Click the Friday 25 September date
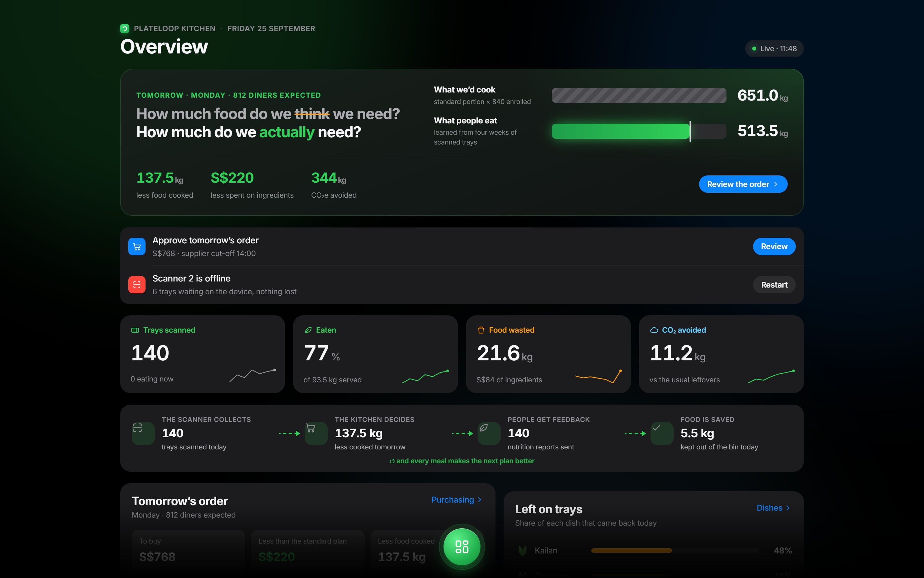The image size is (924, 578). (x=271, y=29)
